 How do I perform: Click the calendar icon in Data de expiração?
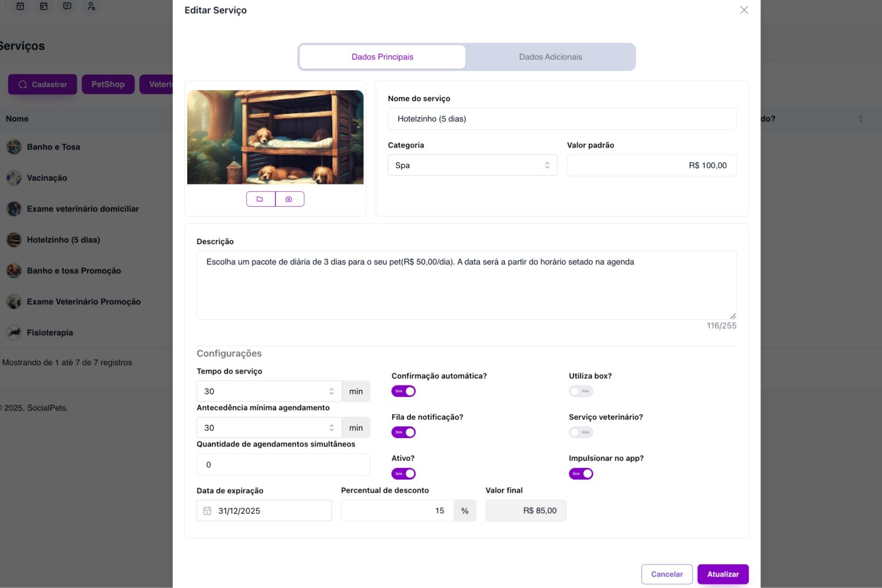coord(207,511)
